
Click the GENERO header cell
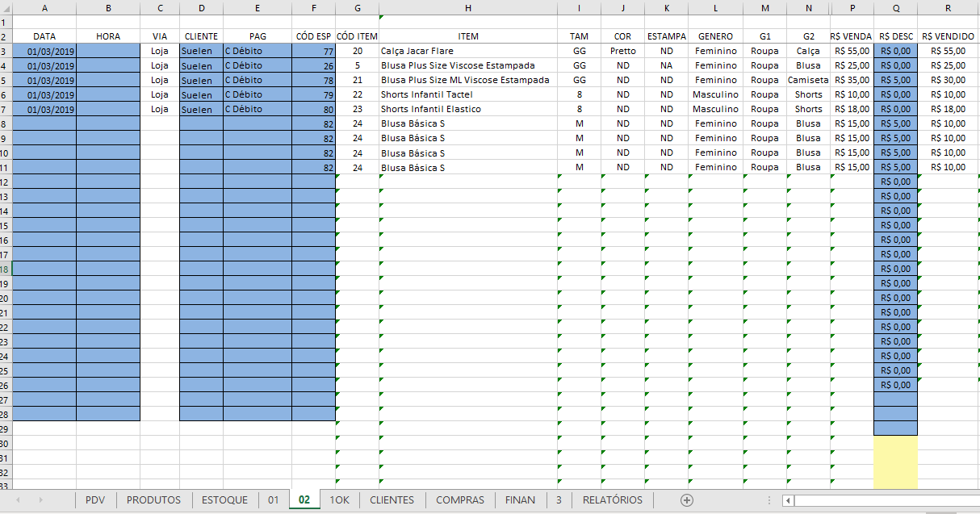(715, 36)
